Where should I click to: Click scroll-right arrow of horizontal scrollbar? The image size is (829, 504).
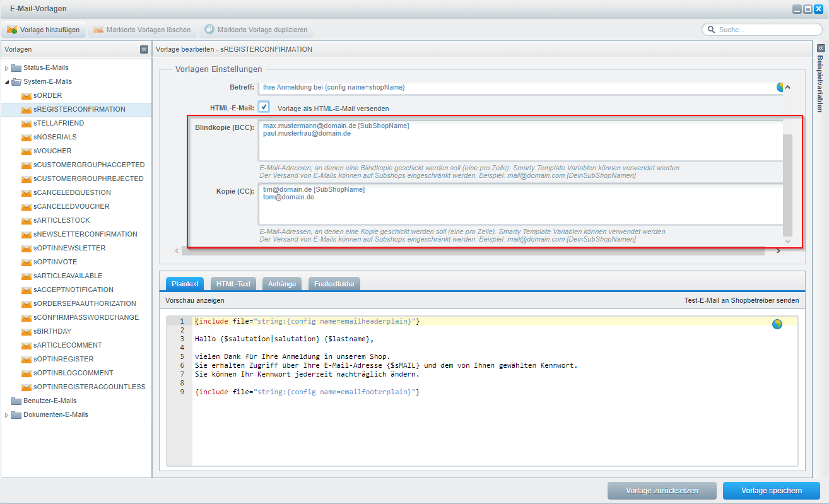pos(778,251)
